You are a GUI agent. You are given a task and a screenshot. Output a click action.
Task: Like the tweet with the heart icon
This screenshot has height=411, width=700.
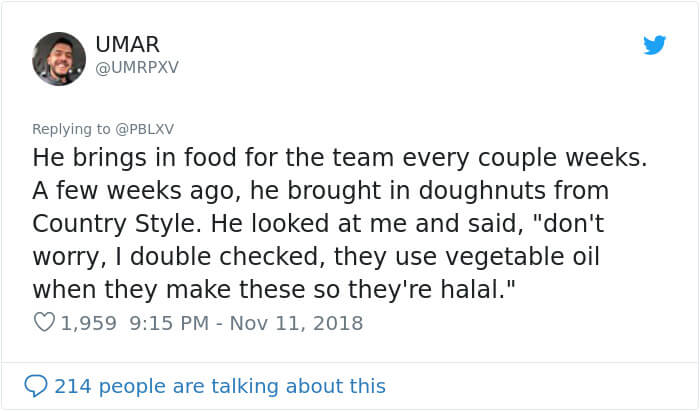(x=43, y=323)
